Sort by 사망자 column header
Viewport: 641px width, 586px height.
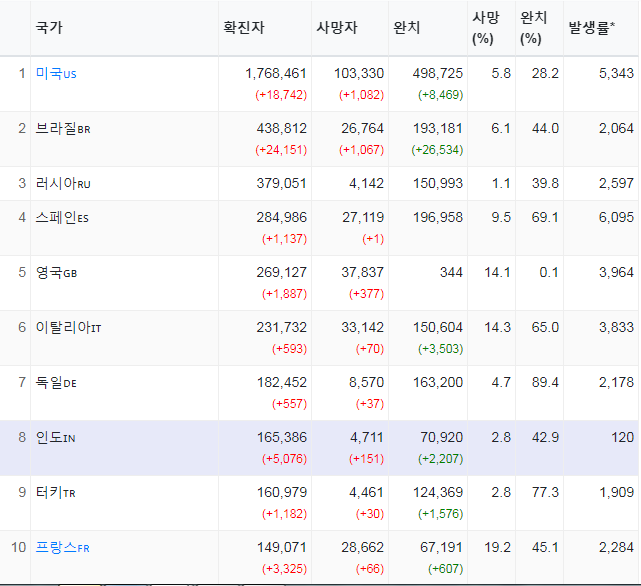click(337, 28)
